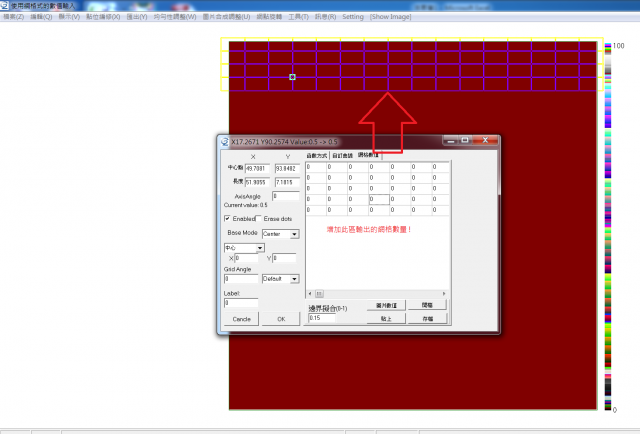Expand the 中心 dropdown list
This screenshot has height=434, width=640.
point(260,247)
